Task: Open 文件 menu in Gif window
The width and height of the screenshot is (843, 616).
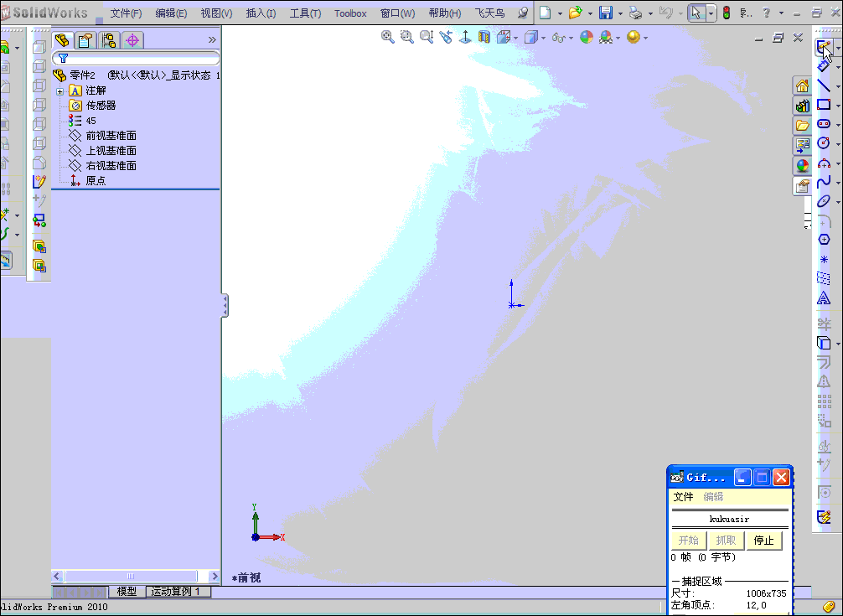Action: pos(683,497)
